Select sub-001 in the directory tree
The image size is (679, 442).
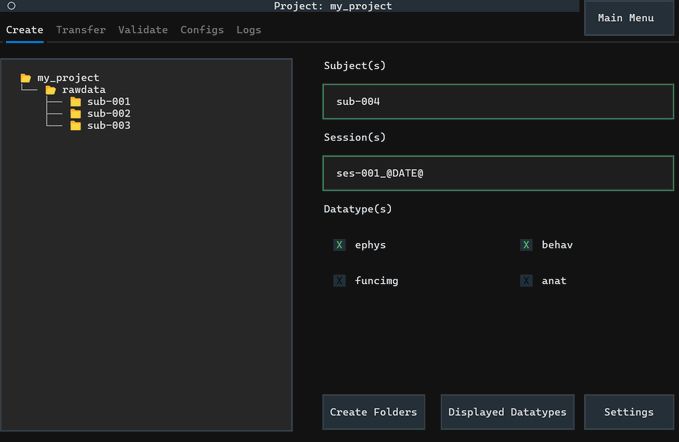click(109, 102)
